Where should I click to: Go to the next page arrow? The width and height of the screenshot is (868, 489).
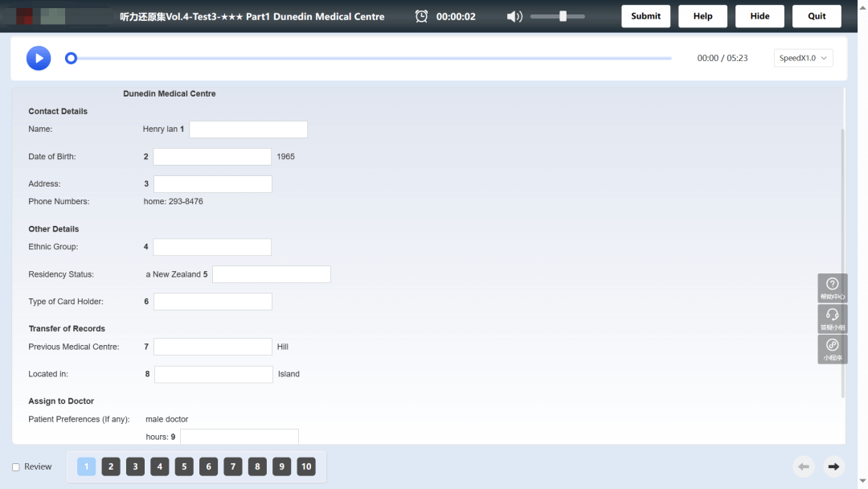[x=833, y=466]
